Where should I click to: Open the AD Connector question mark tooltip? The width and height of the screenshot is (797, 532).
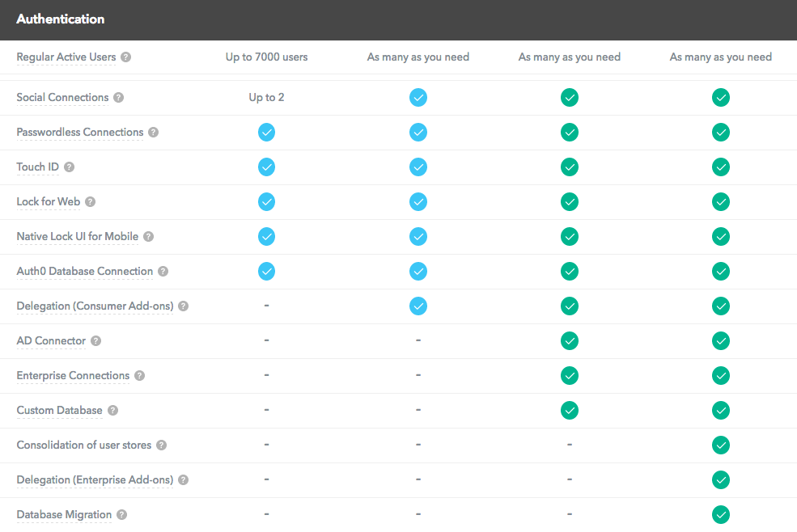[x=95, y=341]
